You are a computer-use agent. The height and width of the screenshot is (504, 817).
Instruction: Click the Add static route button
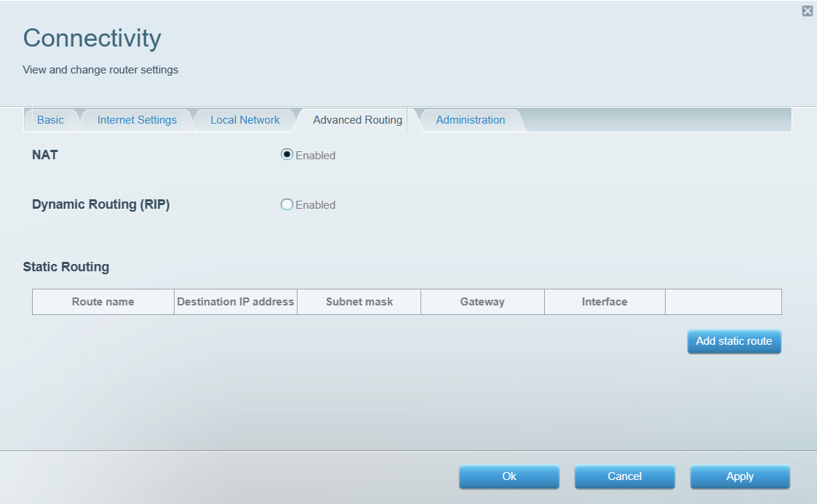[734, 342]
